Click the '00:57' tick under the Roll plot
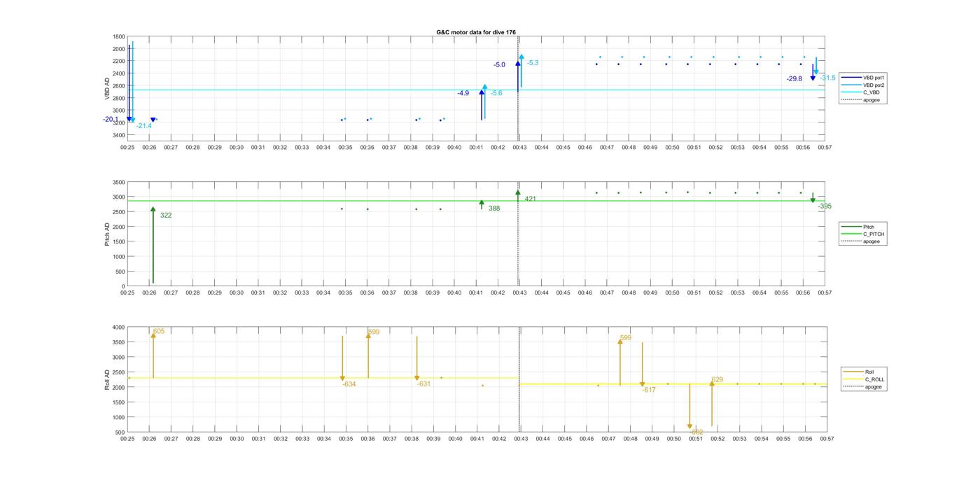The image size is (980, 485). click(827, 439)
